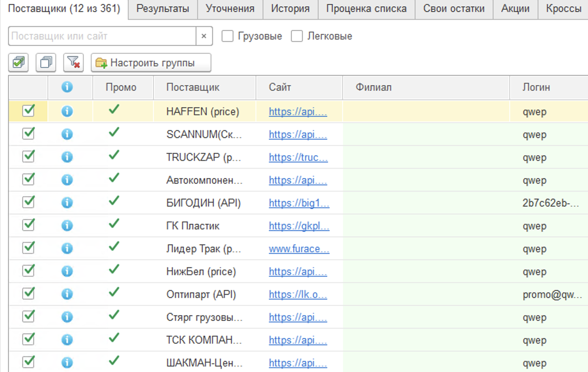588x372 pixels.
Task: Switch to the Акции tab
Action: coord(515,9)
